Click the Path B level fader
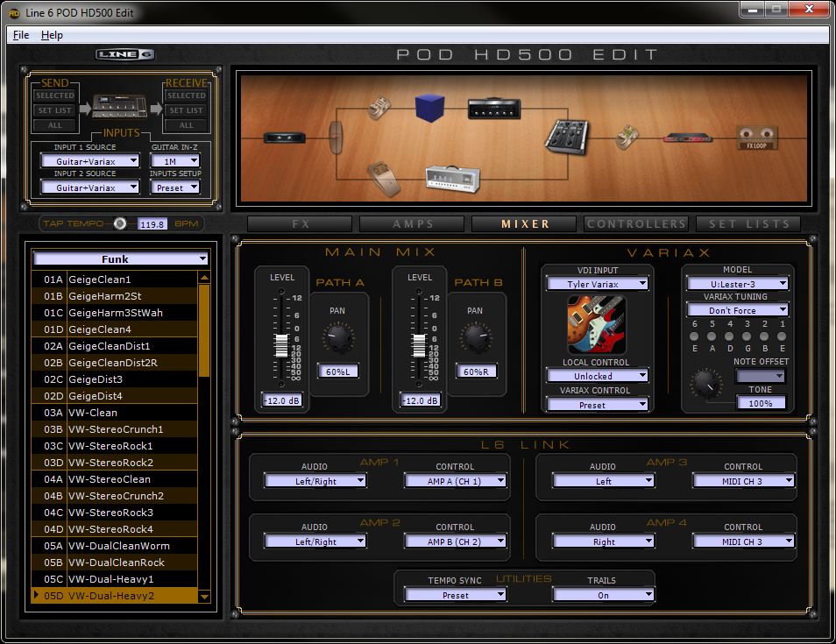Image resolution: width=836 pixels, height=644 pixels. coord(419,346)
